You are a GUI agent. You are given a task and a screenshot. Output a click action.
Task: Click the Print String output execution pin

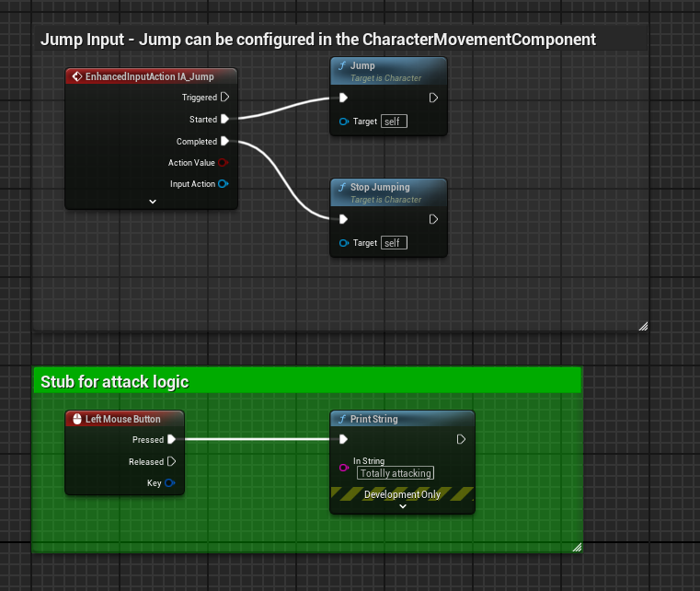point(461,439)
